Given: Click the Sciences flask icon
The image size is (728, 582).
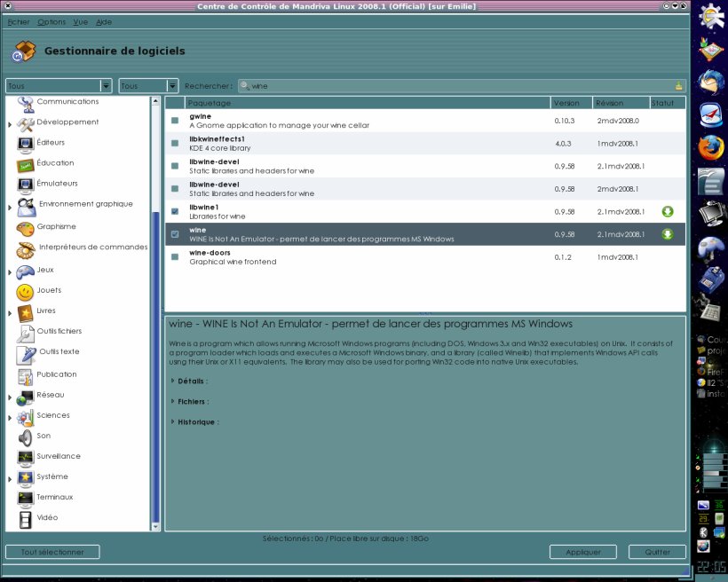Looking at the screenshot, I should 26,417.
